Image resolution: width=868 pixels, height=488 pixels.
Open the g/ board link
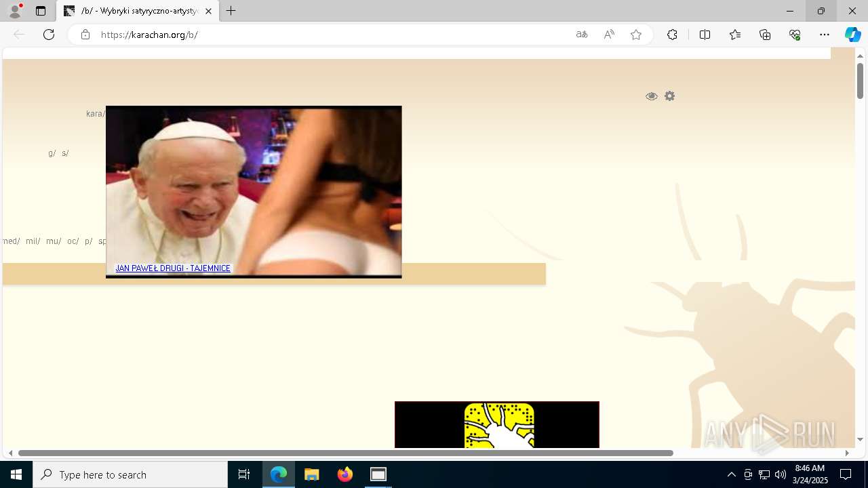(x=52, y=153)
